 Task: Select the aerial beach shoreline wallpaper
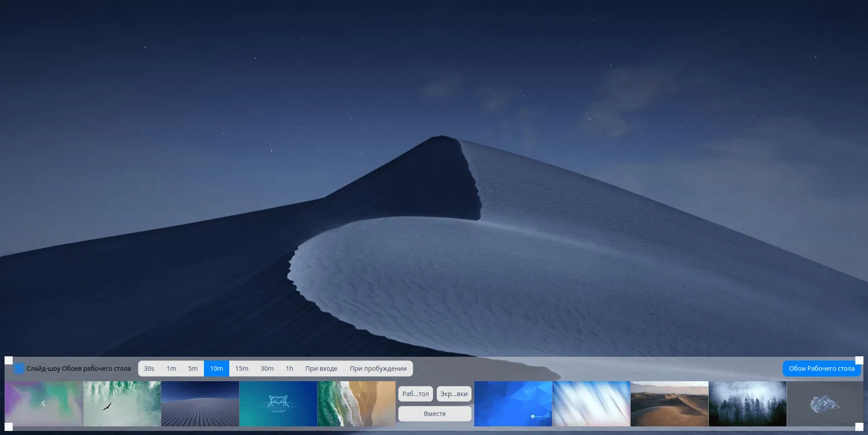(x=356, y=403)
